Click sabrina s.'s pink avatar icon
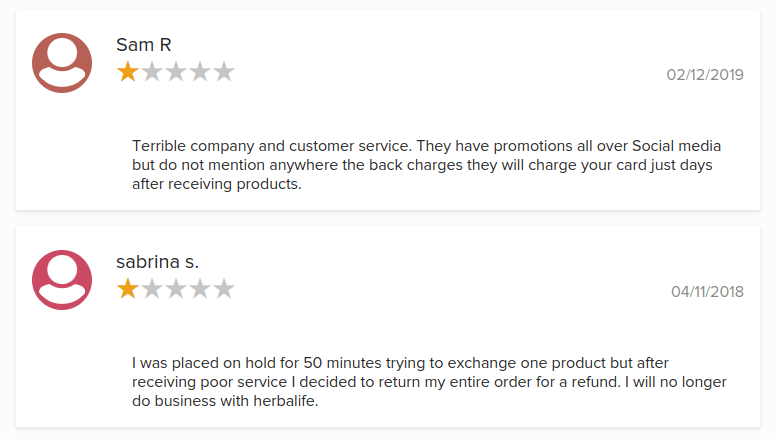The width and height of the screenshot is (776, 439). click(62, 280)
